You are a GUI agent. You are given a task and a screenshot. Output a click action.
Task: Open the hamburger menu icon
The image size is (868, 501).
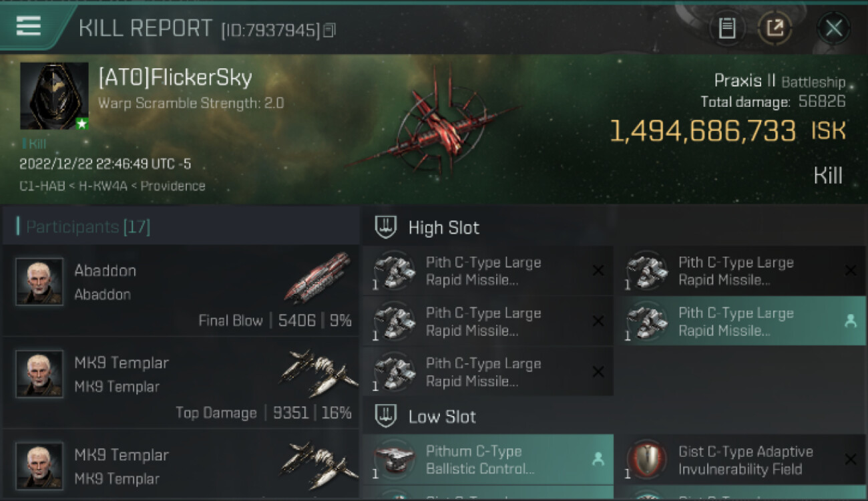coord(29,26)
